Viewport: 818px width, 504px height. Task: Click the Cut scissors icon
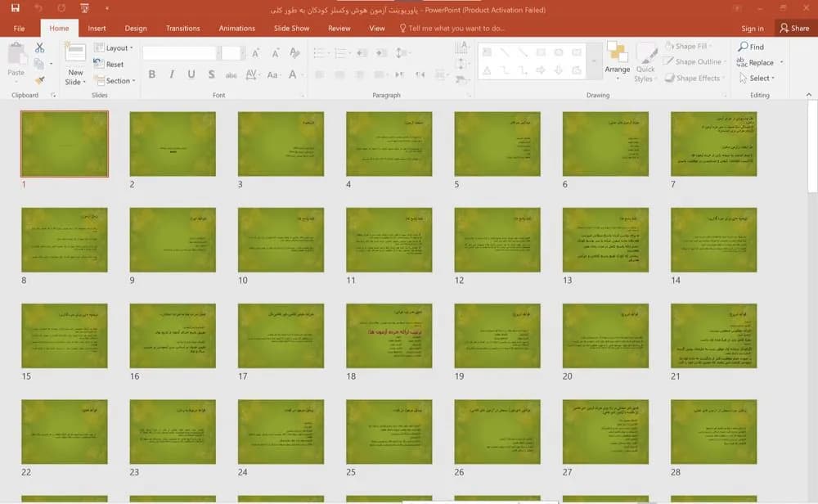[x=39, y=48]
